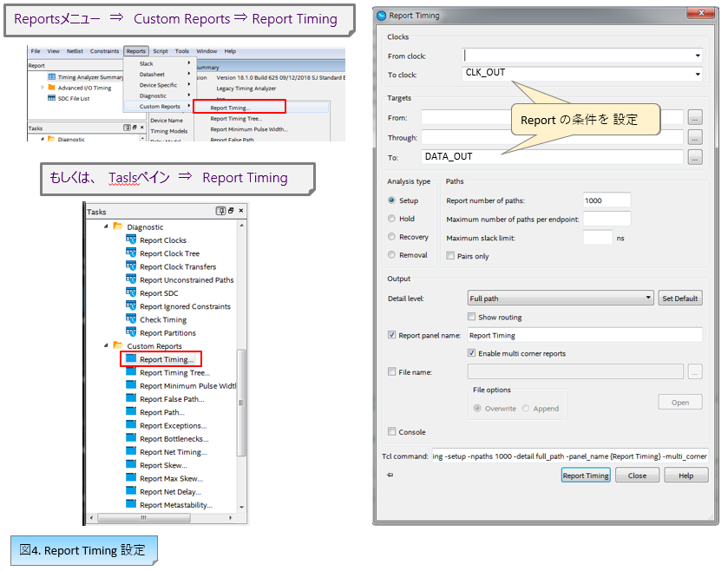Click the Report Timing task icon in Custom Reports
Image resolution: width=728 pixels, height=571 pixels.
132,359
